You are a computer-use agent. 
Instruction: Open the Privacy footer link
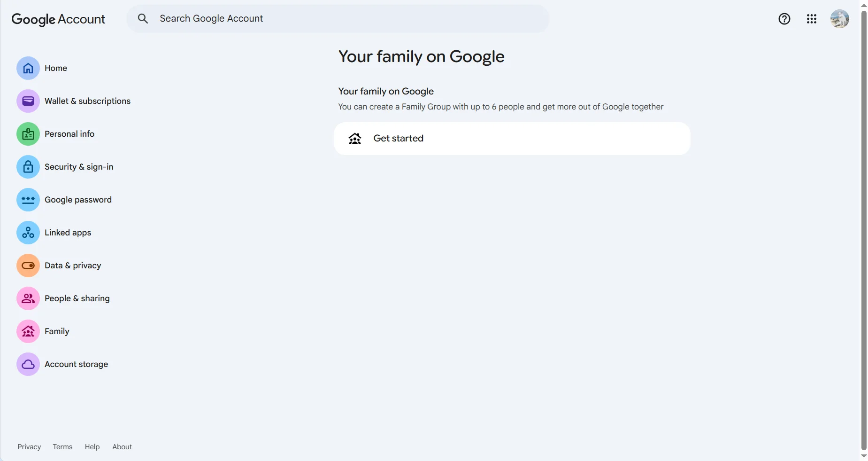coord(29,447)
